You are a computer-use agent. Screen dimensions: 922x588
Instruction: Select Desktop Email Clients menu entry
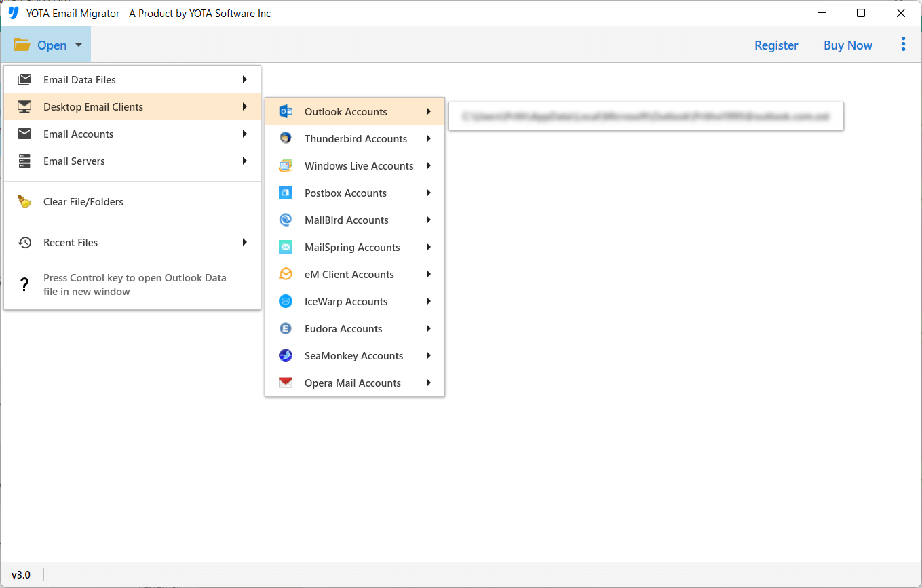[93, 106]
